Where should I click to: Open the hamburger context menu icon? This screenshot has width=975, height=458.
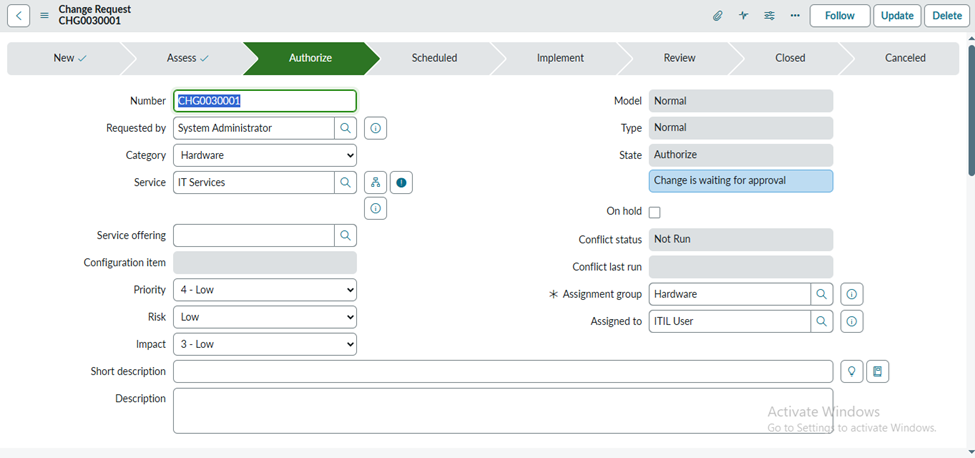[44, 16]
